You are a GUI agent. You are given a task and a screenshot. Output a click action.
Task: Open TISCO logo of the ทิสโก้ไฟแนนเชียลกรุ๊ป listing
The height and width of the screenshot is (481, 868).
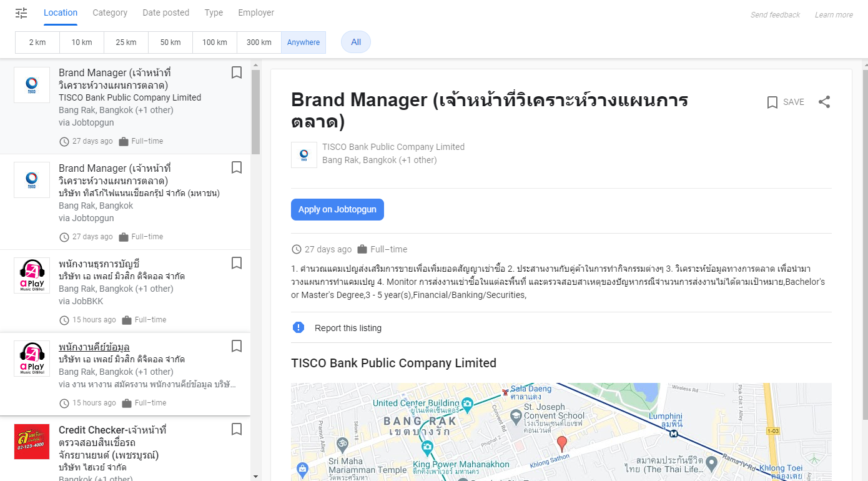(32, 180)
